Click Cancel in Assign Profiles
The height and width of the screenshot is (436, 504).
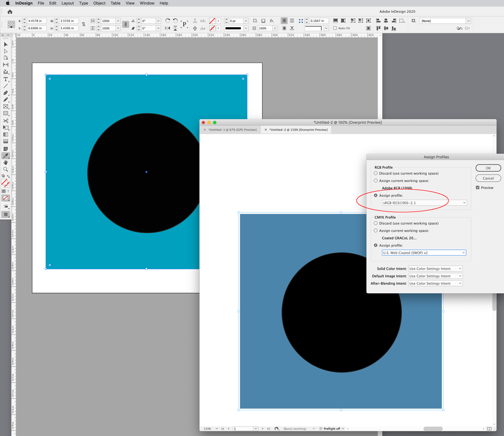(488, 179)
